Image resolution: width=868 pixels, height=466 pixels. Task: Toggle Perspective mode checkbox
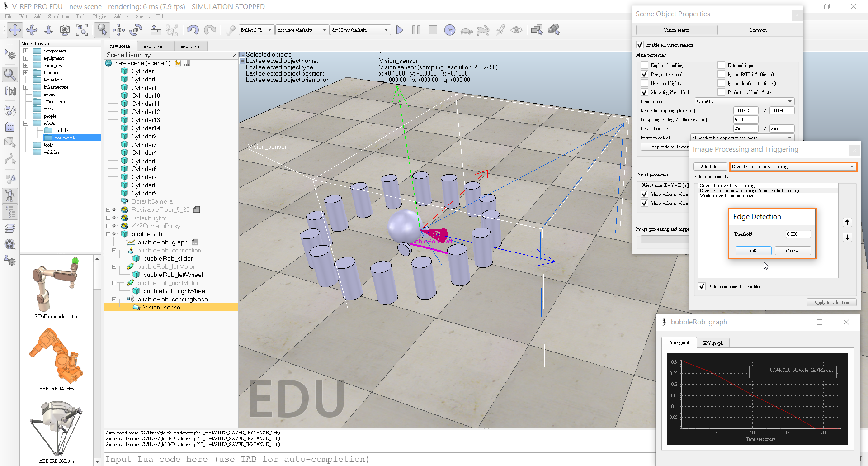(644, 74)
